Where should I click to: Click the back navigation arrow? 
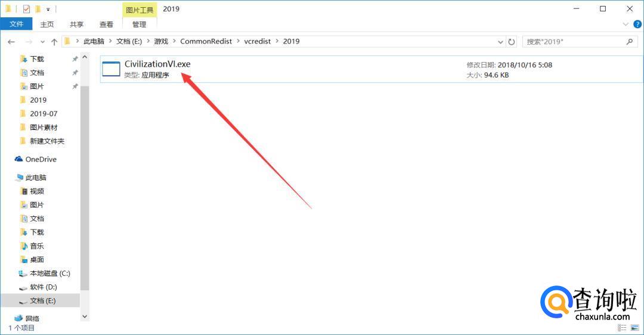11,42
